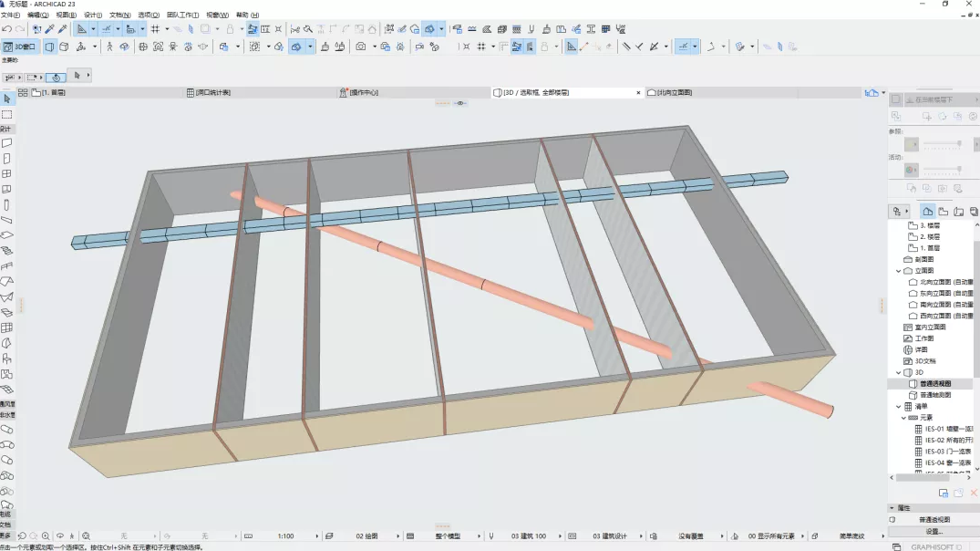Click the Project Map icon in Navigator

[927, 211]
